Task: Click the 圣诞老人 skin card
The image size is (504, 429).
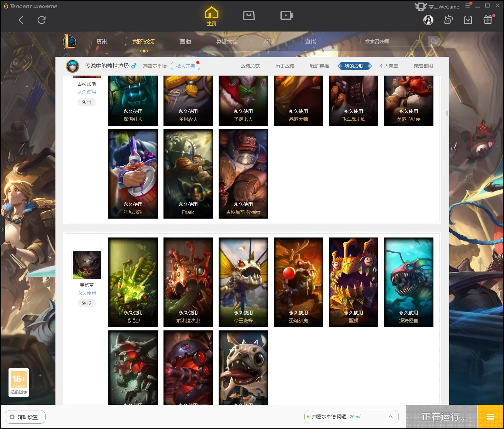Action: 243,100
